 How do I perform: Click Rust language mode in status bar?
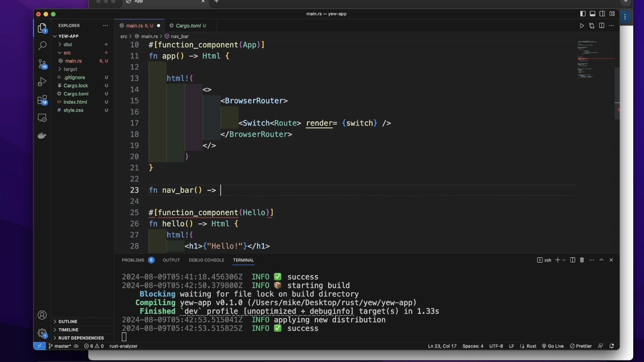pyautogui.click(x=531, y=346)
